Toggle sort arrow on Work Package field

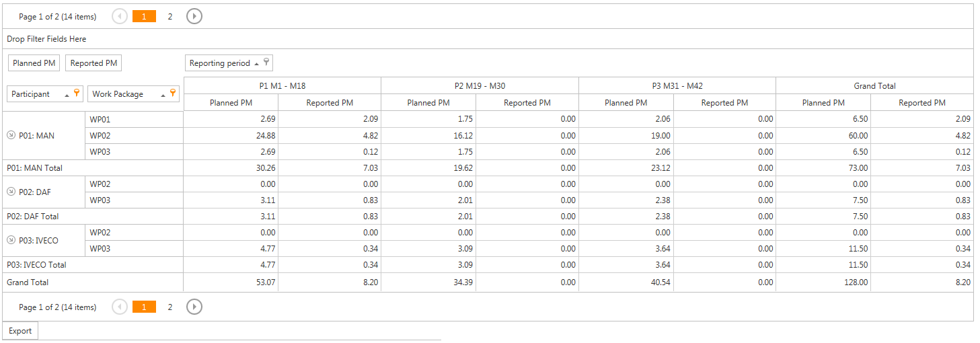coord(162,96)
